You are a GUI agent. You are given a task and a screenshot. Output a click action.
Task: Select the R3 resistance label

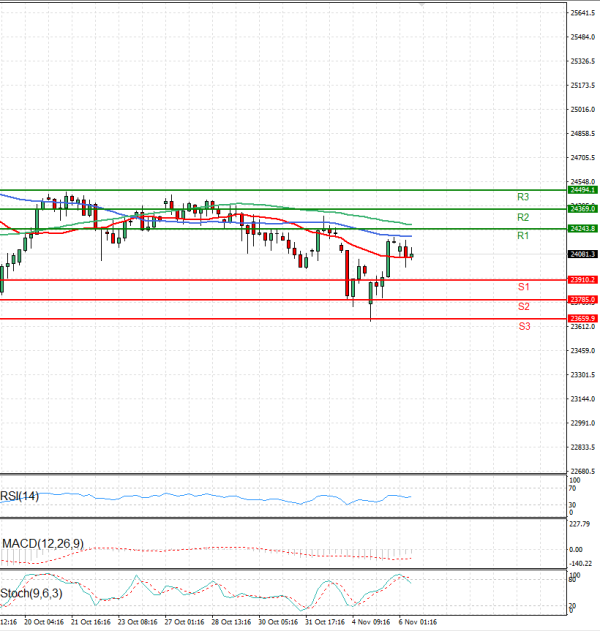click(522, 197)
